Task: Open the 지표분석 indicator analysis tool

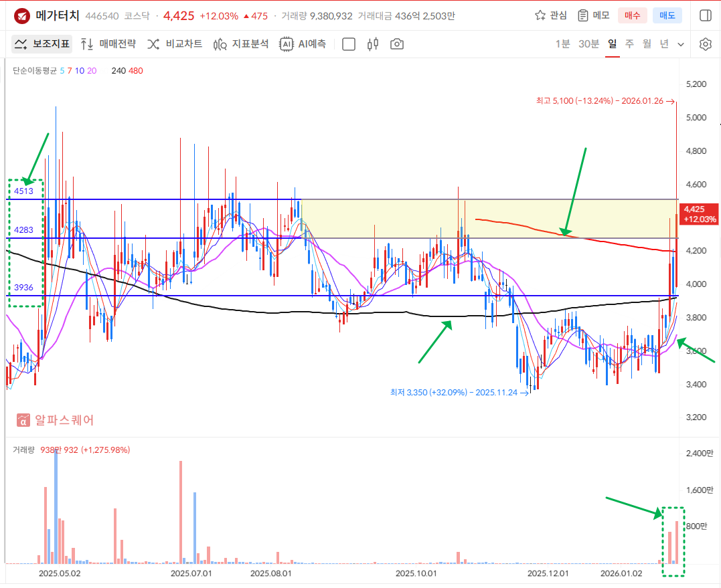Action: (x=241, y=44)
